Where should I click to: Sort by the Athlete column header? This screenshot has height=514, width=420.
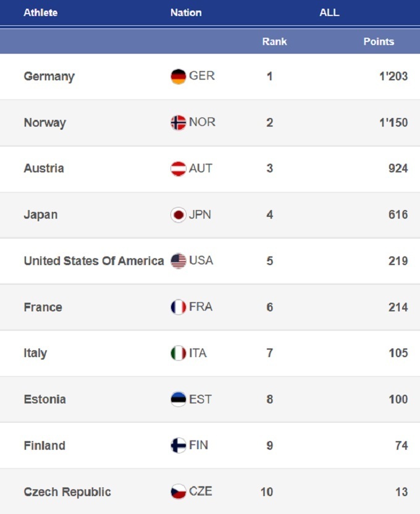[41, 12]
